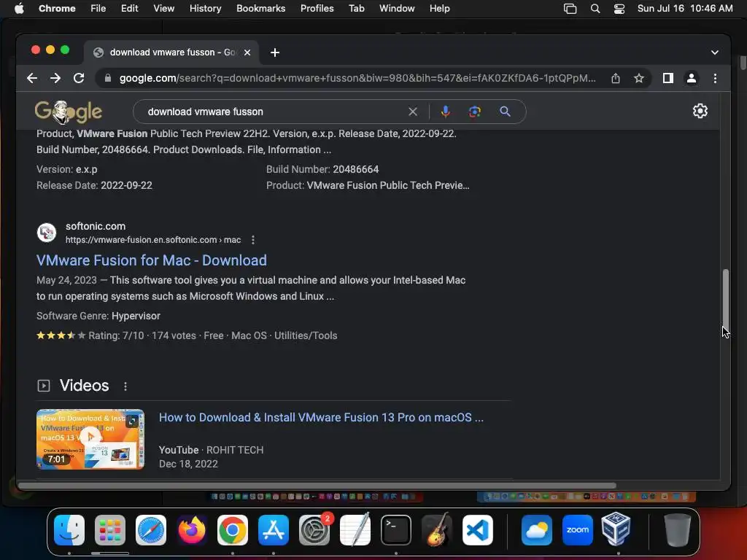Clear the search box with the X
The width and height of the screenshot is (747, 560).
tap(413, 112)
